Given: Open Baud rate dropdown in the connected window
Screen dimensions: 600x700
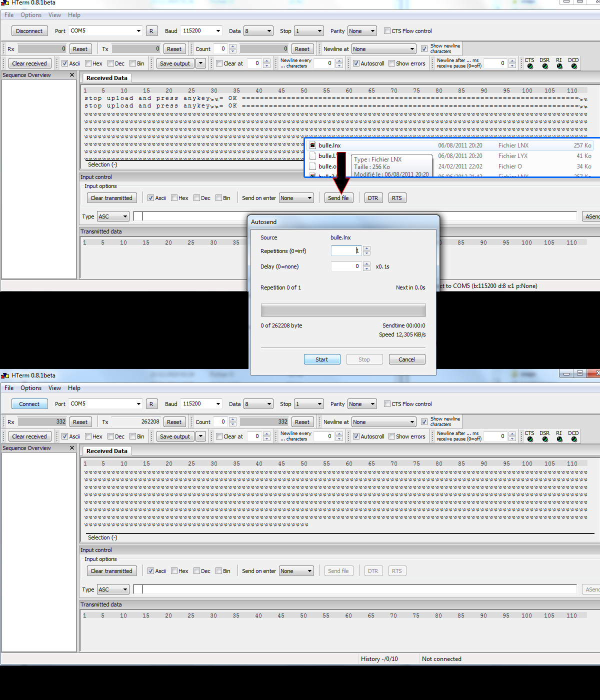Looking at the screenshot, I should [x=218, y=31].
